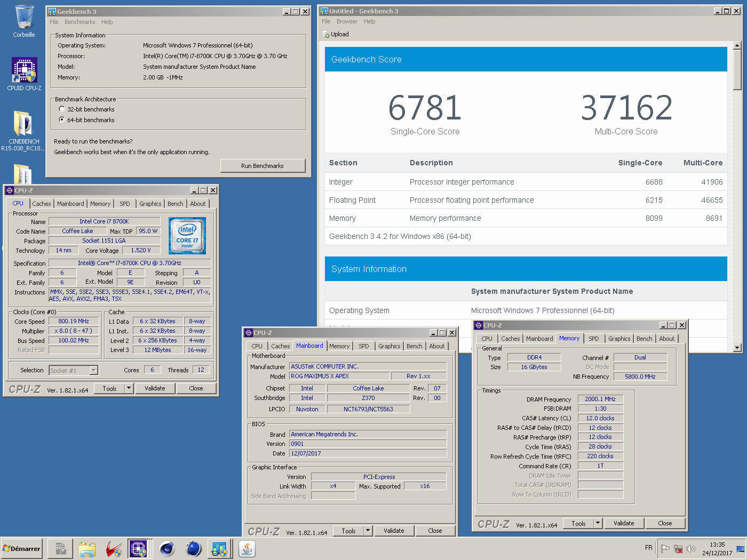Click the Upload icon in Geekbench results
The width and height of the screenshot is (747, 560).
326,35
